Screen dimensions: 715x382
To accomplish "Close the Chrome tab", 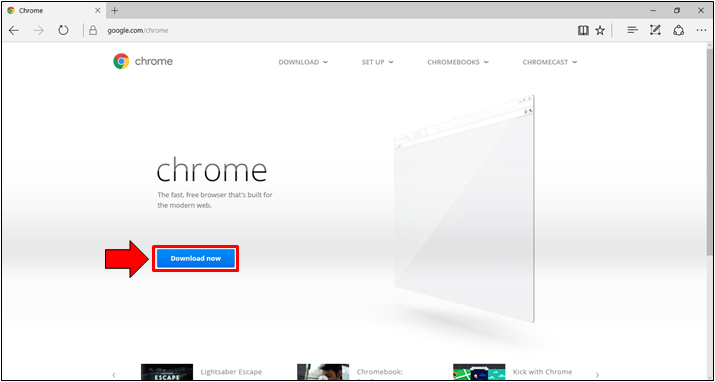I will (x=98, y=10).
